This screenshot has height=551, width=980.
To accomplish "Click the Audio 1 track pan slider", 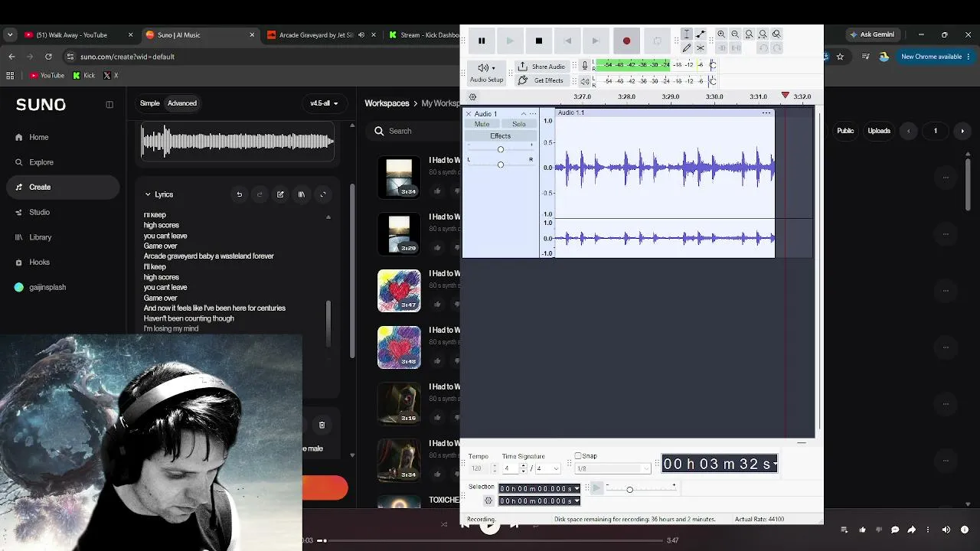I will click(500, 165).
